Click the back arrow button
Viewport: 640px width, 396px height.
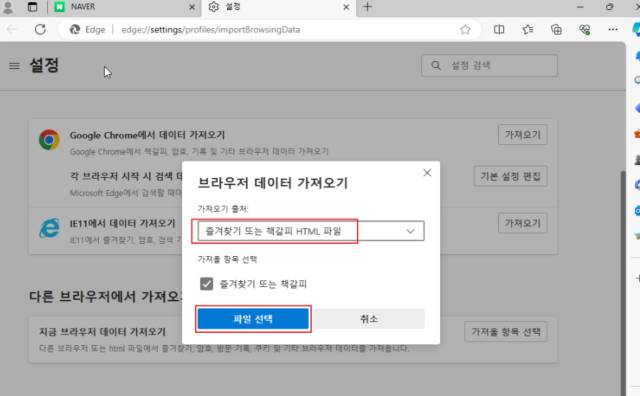tap(12, 29)
